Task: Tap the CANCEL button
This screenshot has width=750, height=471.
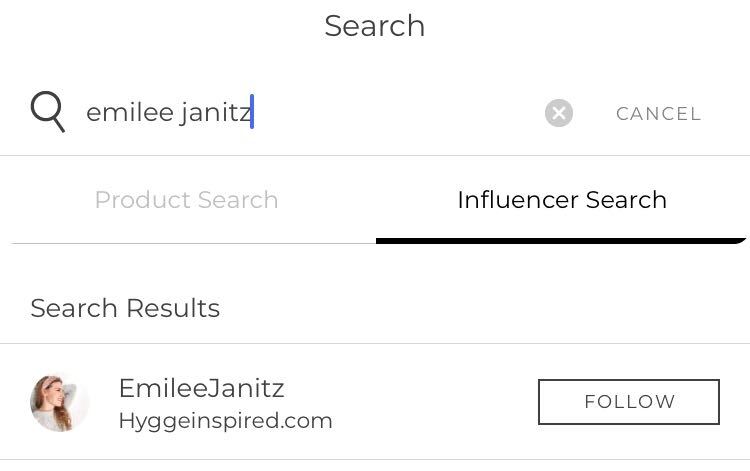Action: 658,114
